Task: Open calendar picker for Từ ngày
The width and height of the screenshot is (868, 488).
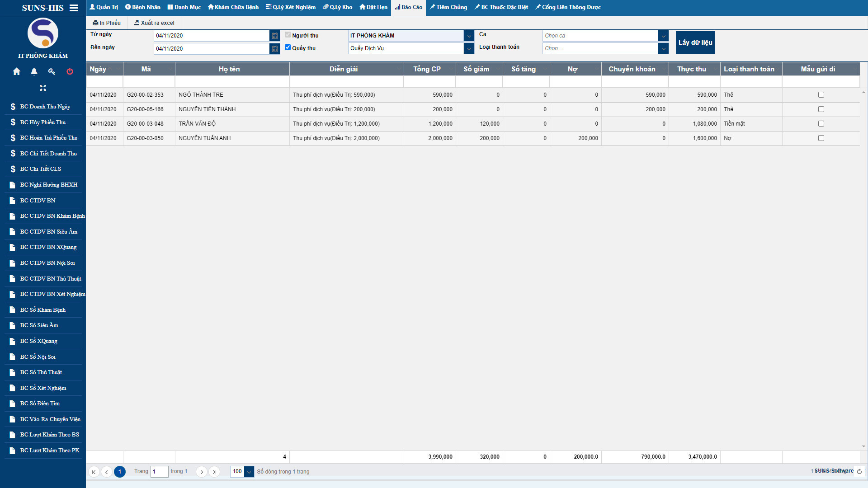Action: [x=274, y=36]
